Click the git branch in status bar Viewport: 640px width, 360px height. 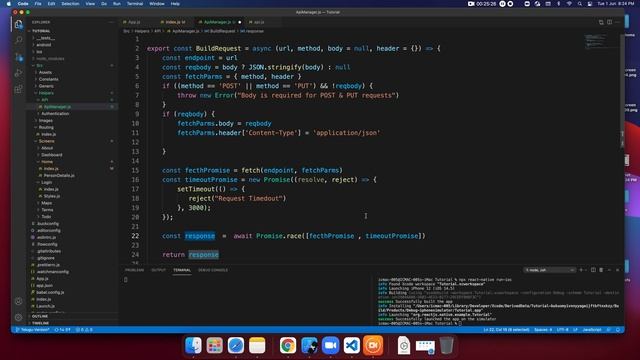33,330
